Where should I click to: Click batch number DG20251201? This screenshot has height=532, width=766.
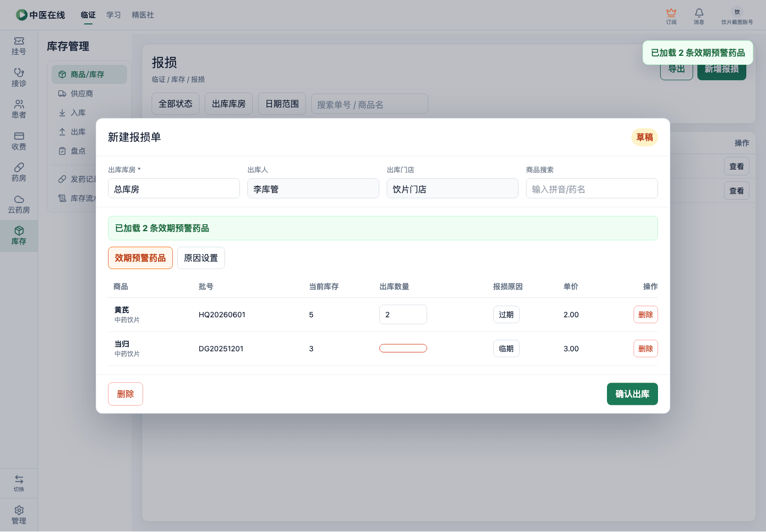point(221,349)
